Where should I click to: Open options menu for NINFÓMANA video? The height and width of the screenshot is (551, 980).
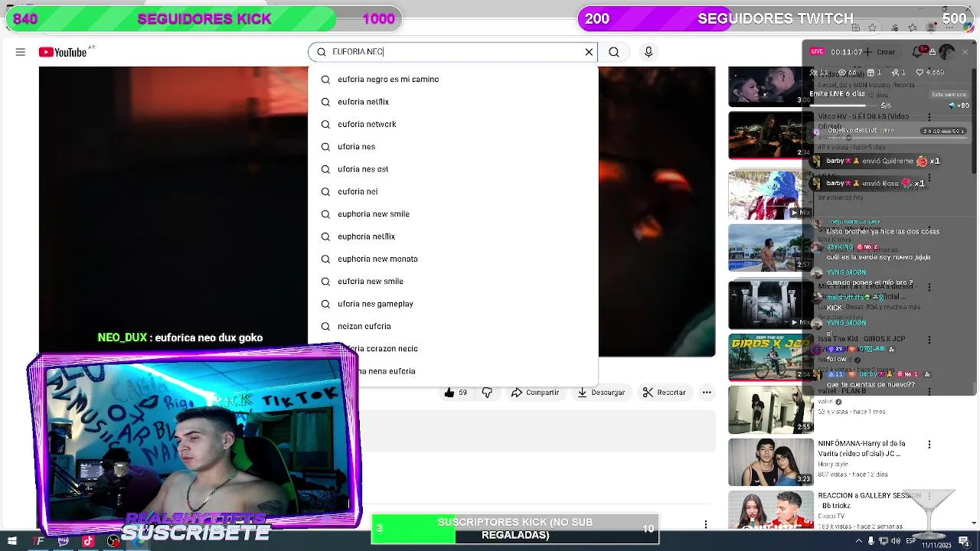coord(929,445)
